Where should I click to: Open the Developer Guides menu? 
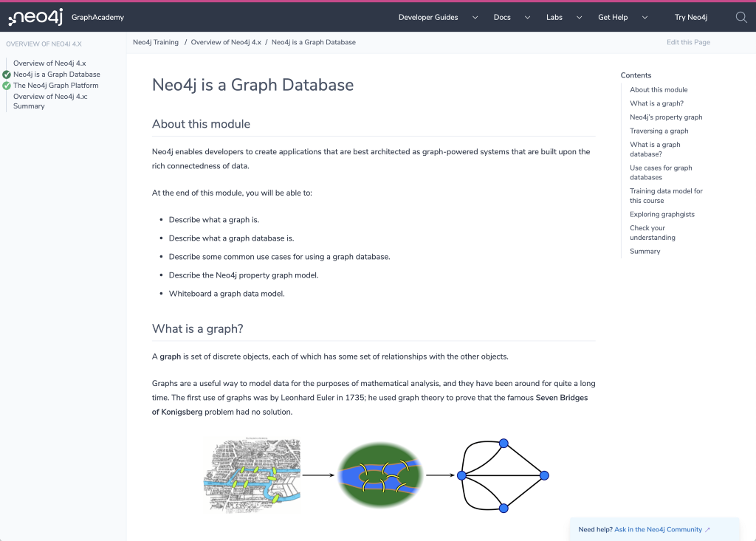click(x=428, y=18)
